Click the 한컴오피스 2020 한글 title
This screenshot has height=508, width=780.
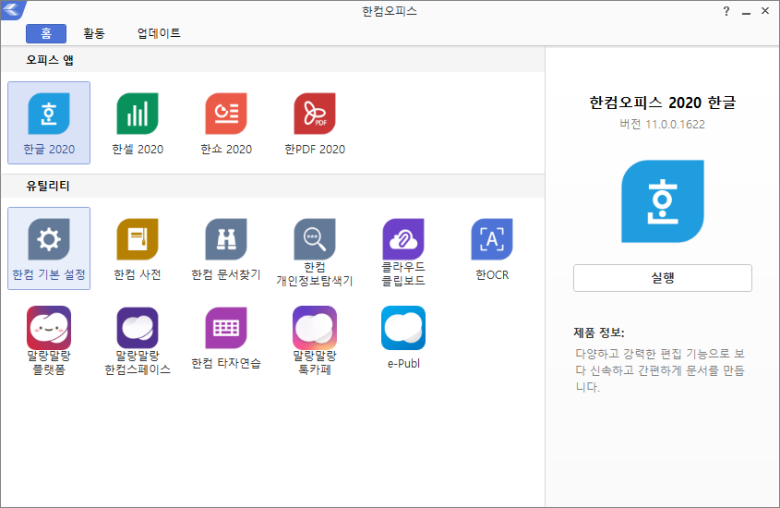tap(662, 102)
